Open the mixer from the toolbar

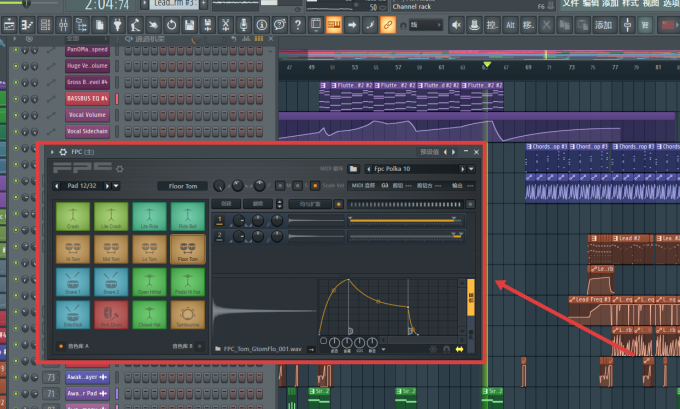click(x=63, y=25)
